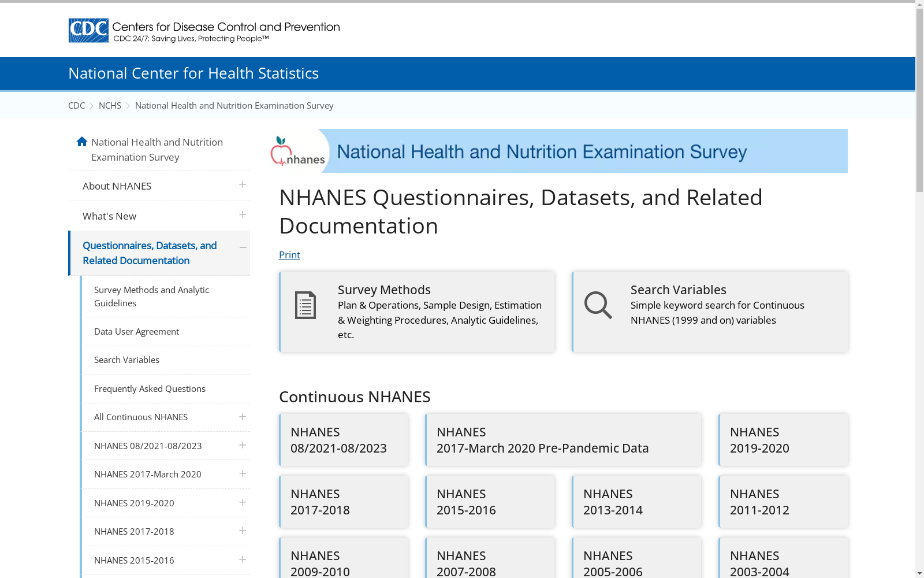Screen dimensions: 924x578
Task: Go to Search Variables in the sidebar
Action: pyautogui.click(x=126, y=360)
